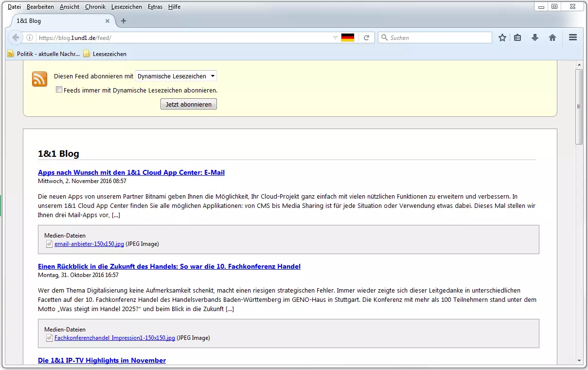The width and height of the screenshot is (588, 370).
Task: Open the downloads arrow panel
Action: tap(535, 37)
